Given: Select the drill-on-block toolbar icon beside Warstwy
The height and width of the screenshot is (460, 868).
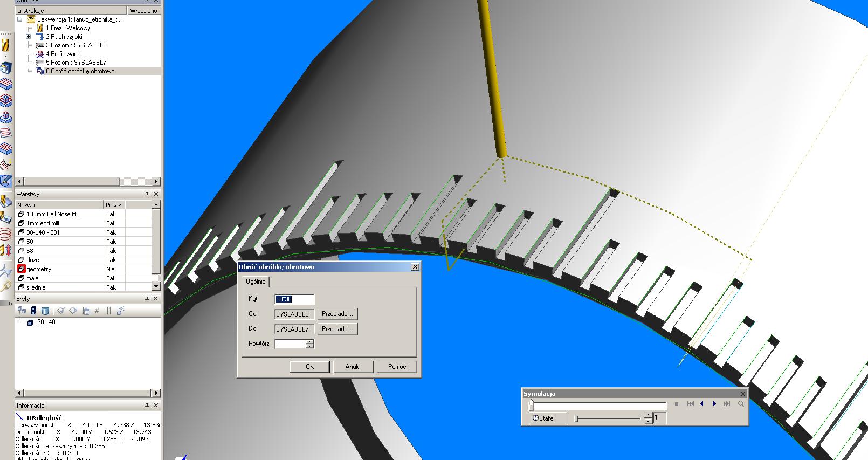Looking at the screenshot, I should [5, 202].
